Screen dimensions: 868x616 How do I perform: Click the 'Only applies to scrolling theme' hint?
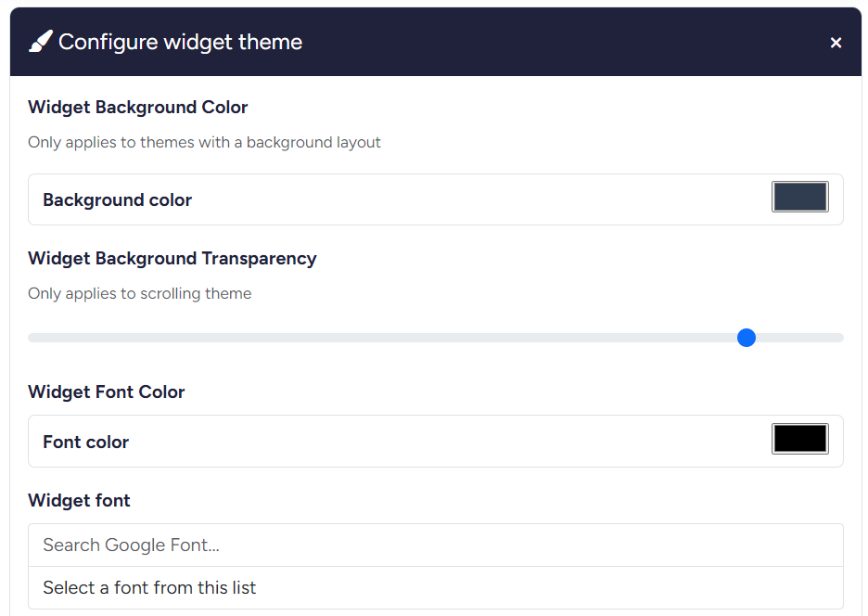pyautogui.click(x=140, y=293)
